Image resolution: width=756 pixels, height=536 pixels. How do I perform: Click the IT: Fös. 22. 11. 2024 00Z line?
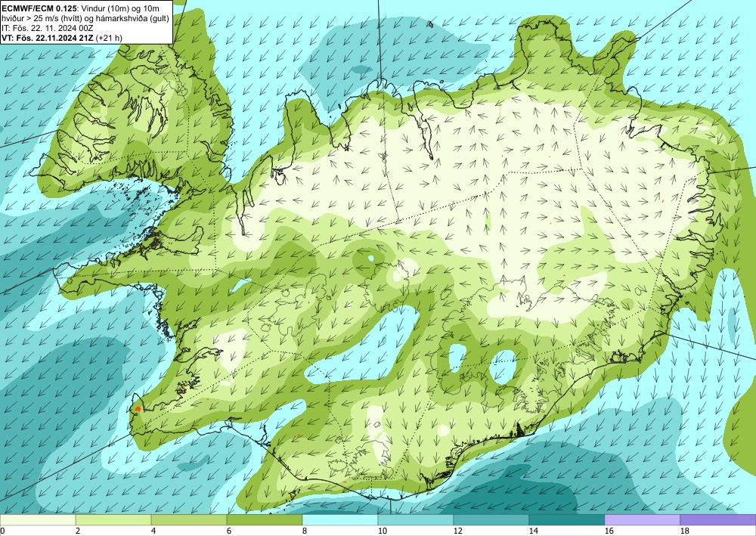(47, 29)
